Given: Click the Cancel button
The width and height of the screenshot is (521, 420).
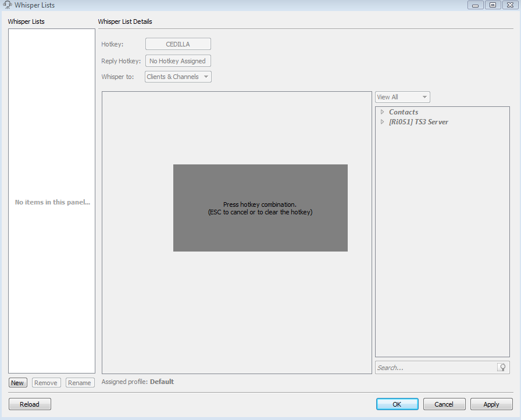Looking at the screenshot, I should click(x=444, y=404).
